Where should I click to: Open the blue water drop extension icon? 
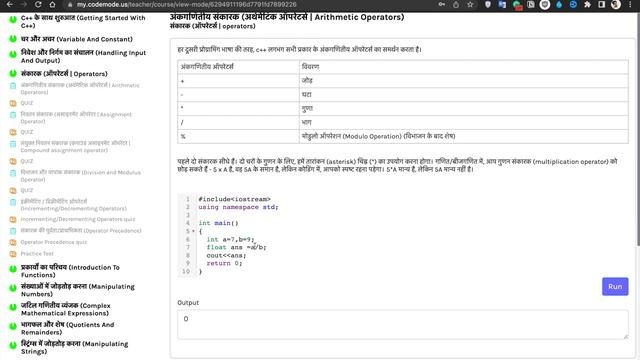click(559, 4)
